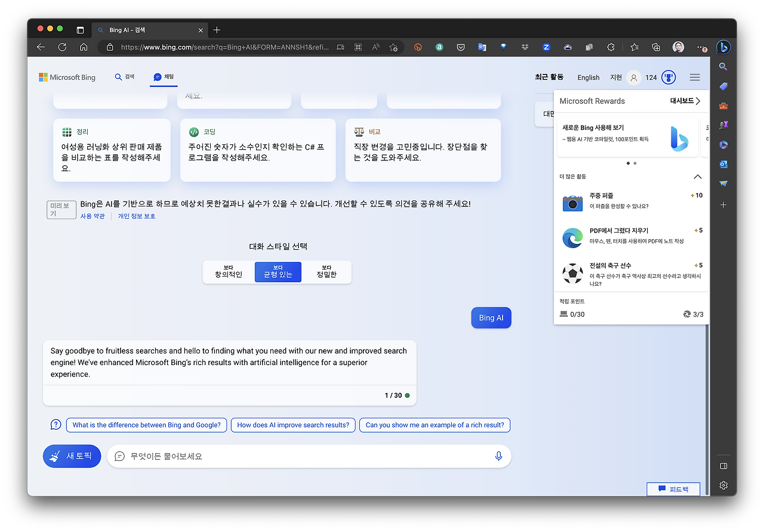
Task: Open the Tools briefcase icon in sidebar
Action: (723, 106)
